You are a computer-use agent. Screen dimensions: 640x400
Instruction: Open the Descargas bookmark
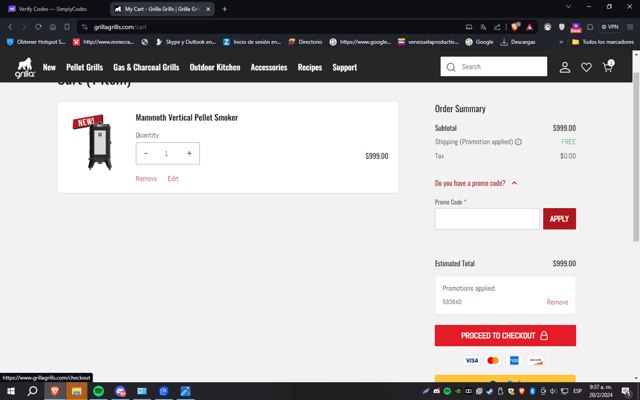pyautogui.click(x=518, y=42)
